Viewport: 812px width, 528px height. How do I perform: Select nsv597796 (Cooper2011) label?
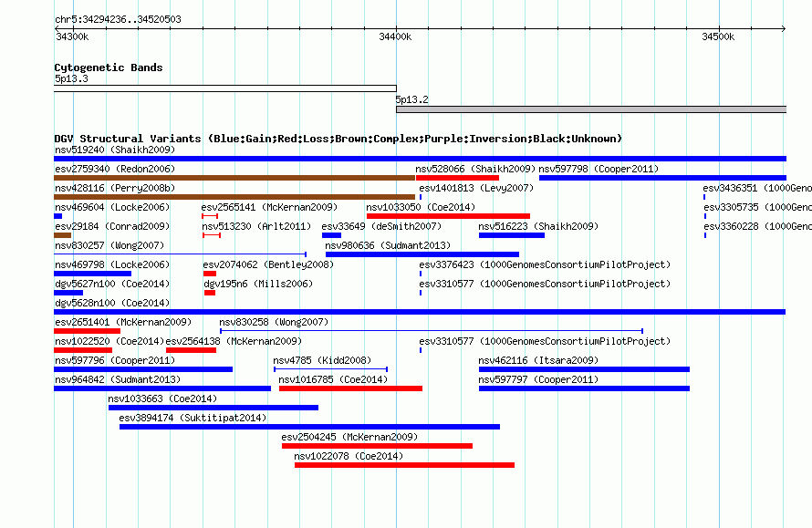(x=115, y=360)
